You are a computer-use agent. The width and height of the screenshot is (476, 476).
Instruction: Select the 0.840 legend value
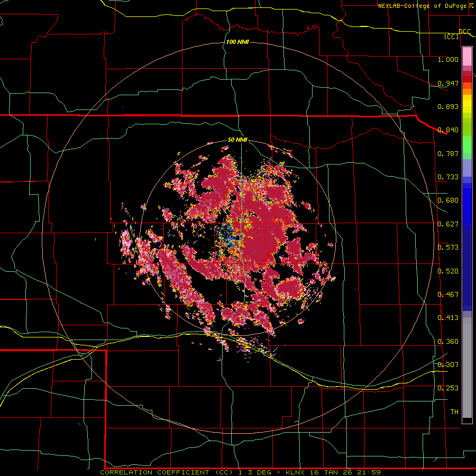coord(448,130)
